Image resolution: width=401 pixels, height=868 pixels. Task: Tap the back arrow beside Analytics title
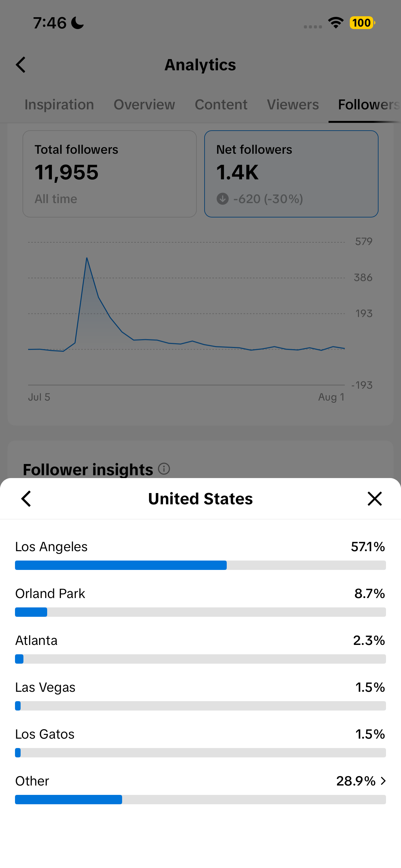coord(21,65)
